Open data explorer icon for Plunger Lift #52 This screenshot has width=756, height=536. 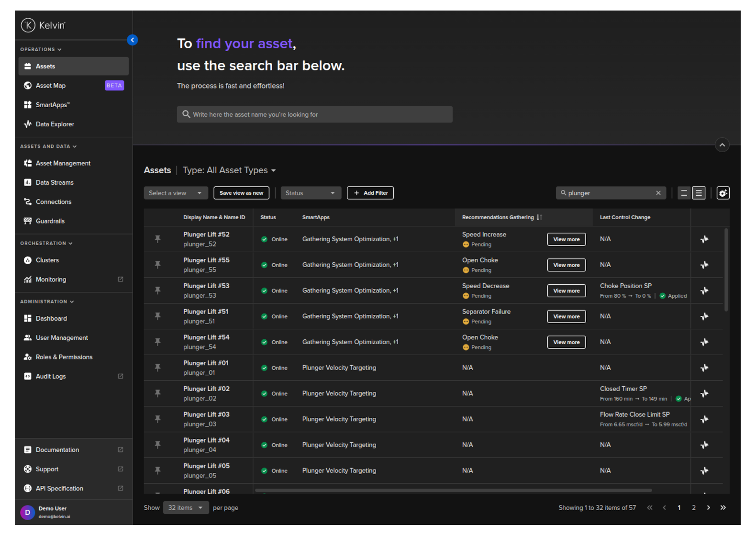tap(704, 239)
